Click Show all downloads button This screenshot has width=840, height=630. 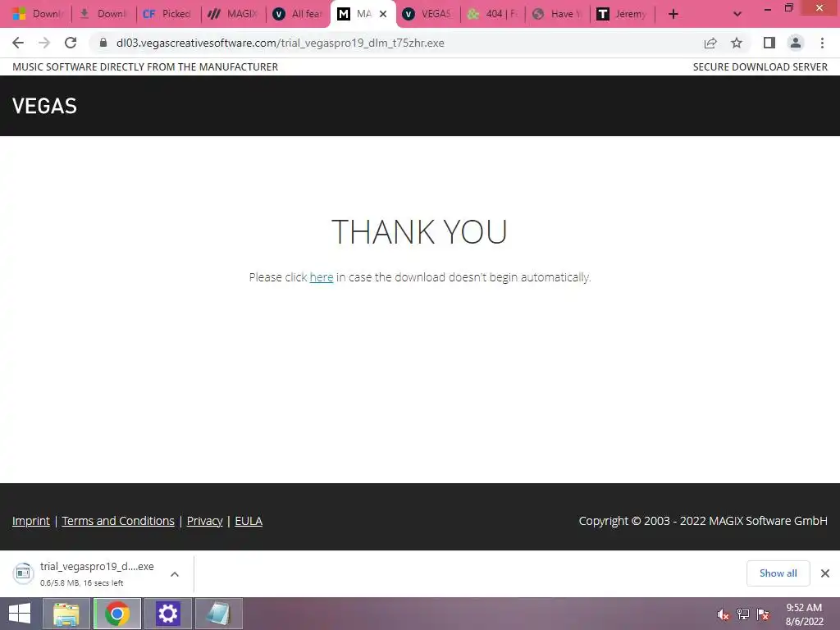click(778, 573)
